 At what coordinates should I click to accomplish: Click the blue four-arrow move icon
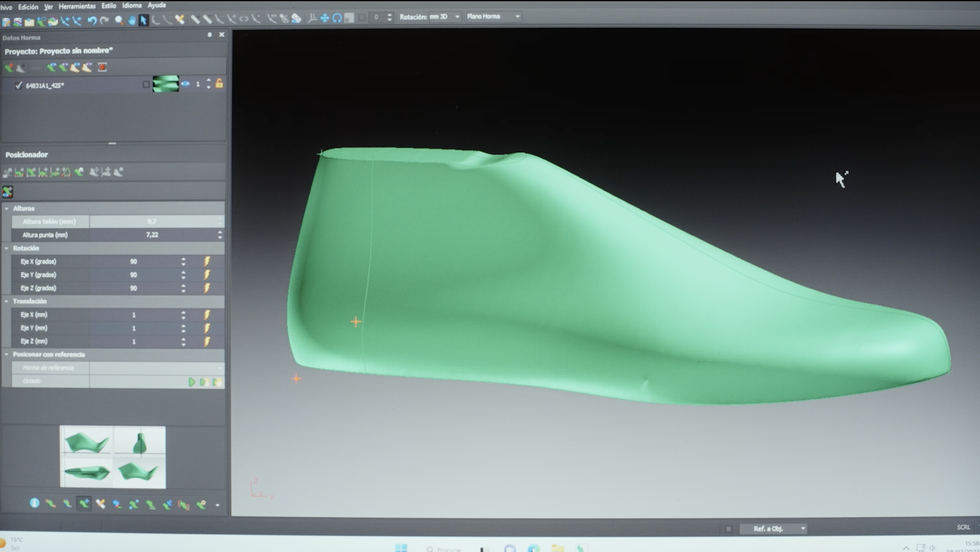[325, 18]
